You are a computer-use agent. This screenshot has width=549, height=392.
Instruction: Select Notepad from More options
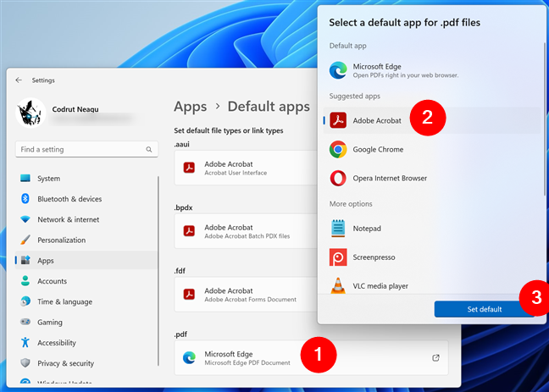(x=432, y=229)
